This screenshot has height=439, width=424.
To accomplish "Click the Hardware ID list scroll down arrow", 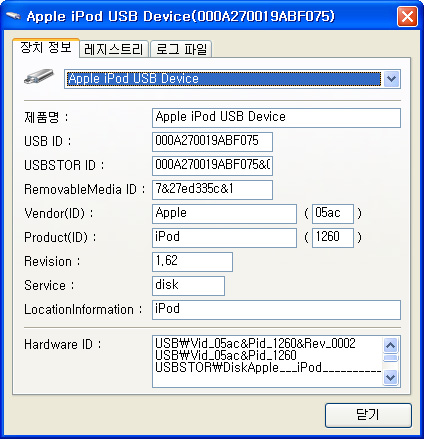I will point(391,377).
